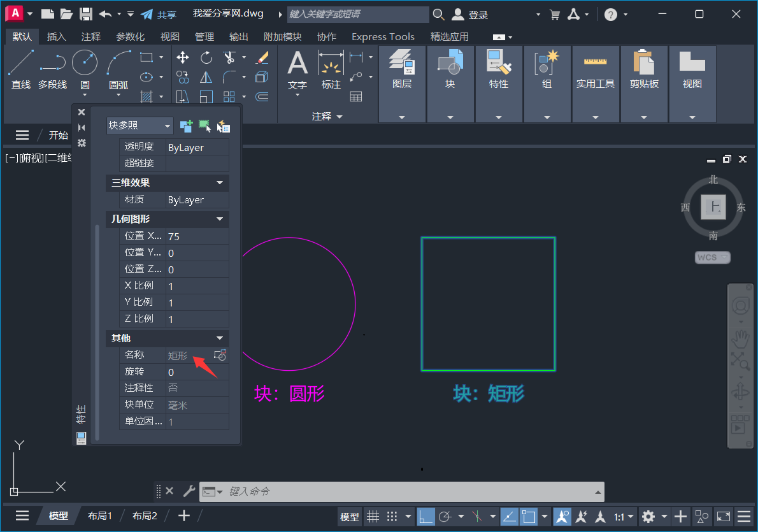Viewport: 758px width, 532px height.
Task: Toggle ortho mode in status bar
Action: (425, 517)
